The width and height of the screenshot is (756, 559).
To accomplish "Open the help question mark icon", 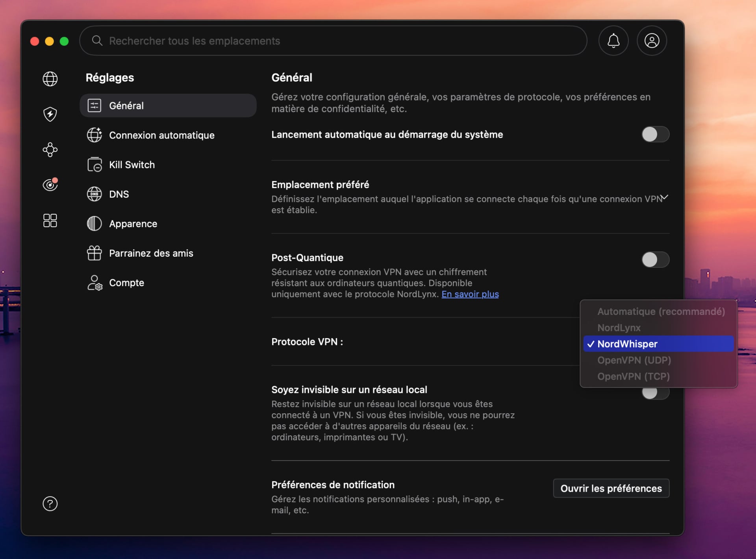I will point(50,504).
